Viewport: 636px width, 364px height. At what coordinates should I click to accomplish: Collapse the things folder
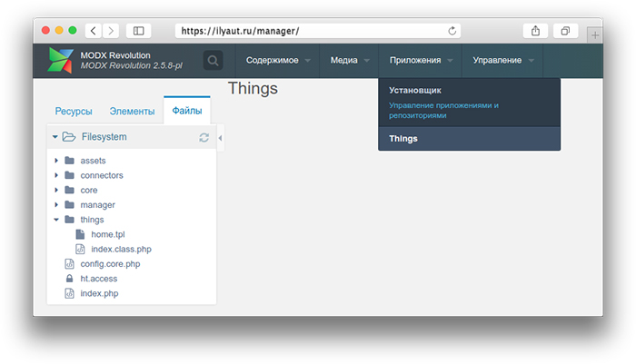pyautogui.click(x=57, y=220)
